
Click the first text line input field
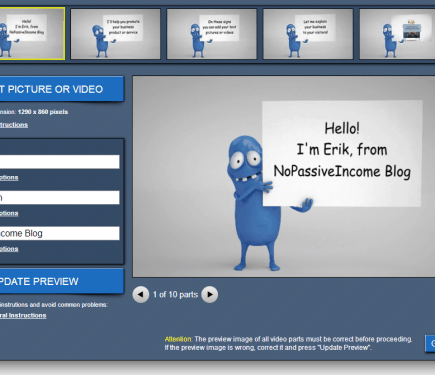pyautogui.click(x=59, y=162)
